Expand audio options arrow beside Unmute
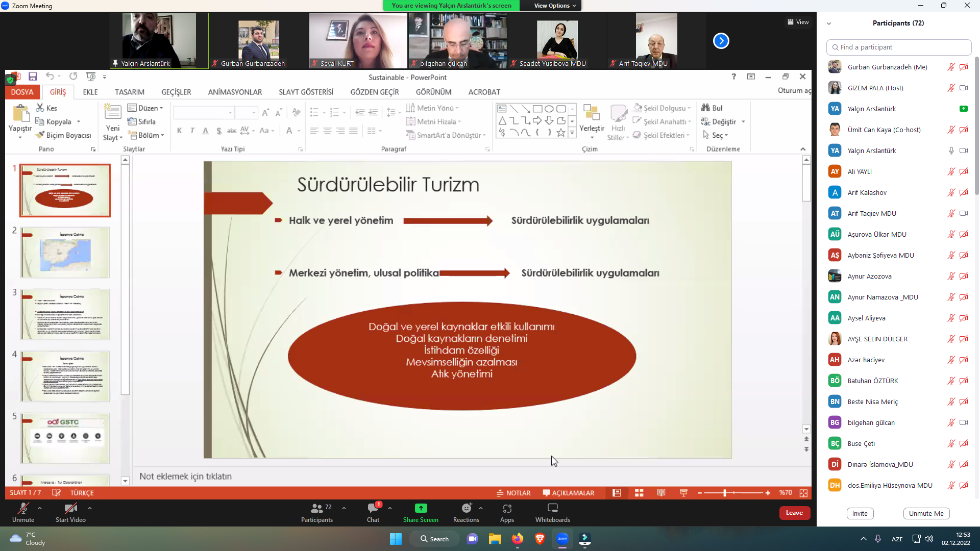980x551 pixels. coord(40,508)
